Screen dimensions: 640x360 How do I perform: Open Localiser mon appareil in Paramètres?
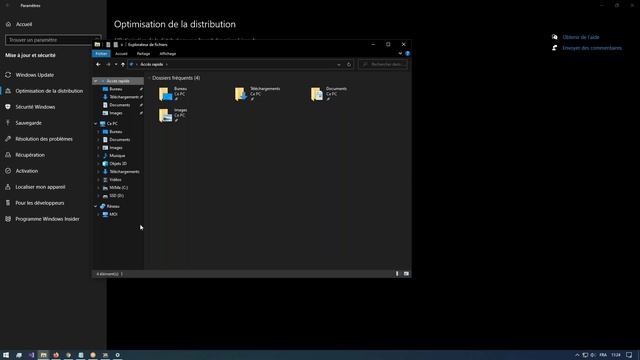(40, 187)
